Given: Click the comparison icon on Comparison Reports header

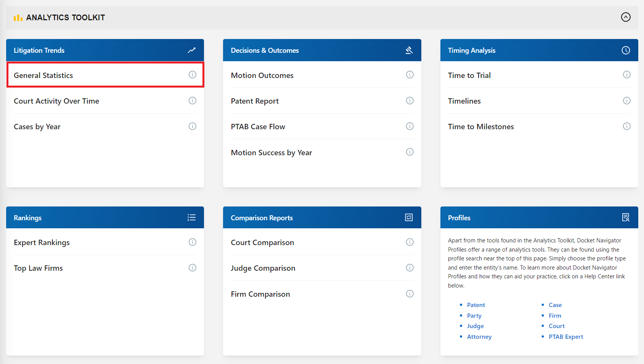Looking at the screenshot, I should [409, 217].
